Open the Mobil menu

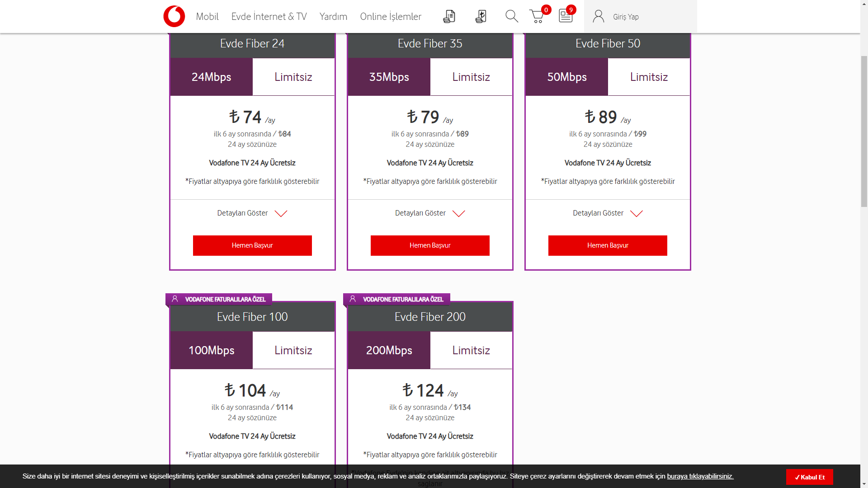(x=207, y=17)
